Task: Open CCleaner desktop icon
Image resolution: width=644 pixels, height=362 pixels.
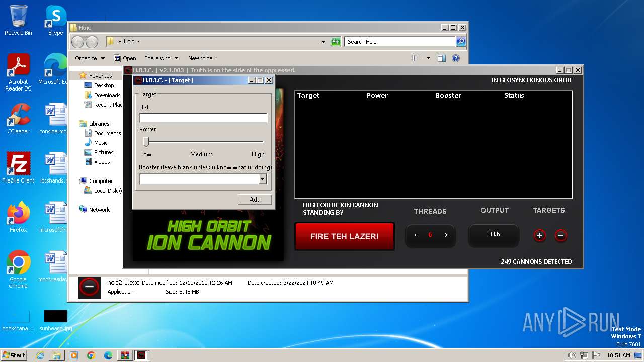Action: pyautogui.click(x=18, y=119)
